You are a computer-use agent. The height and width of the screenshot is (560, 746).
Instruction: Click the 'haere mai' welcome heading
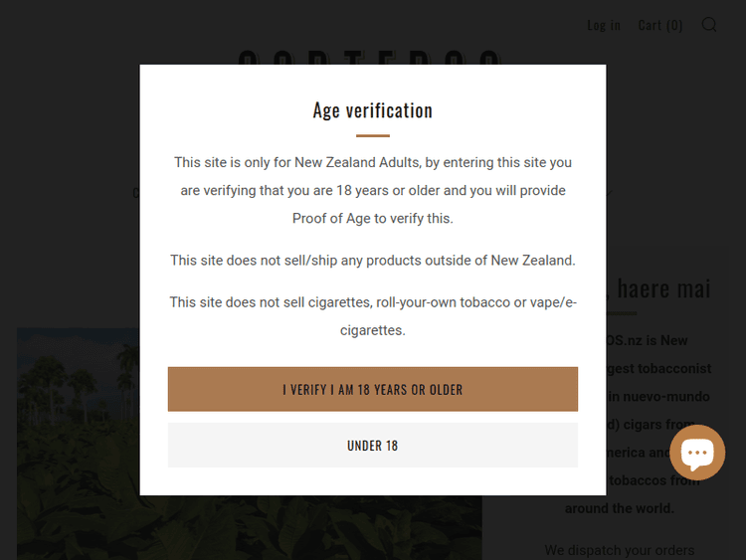pyautogui.click(x=663, y=288)
